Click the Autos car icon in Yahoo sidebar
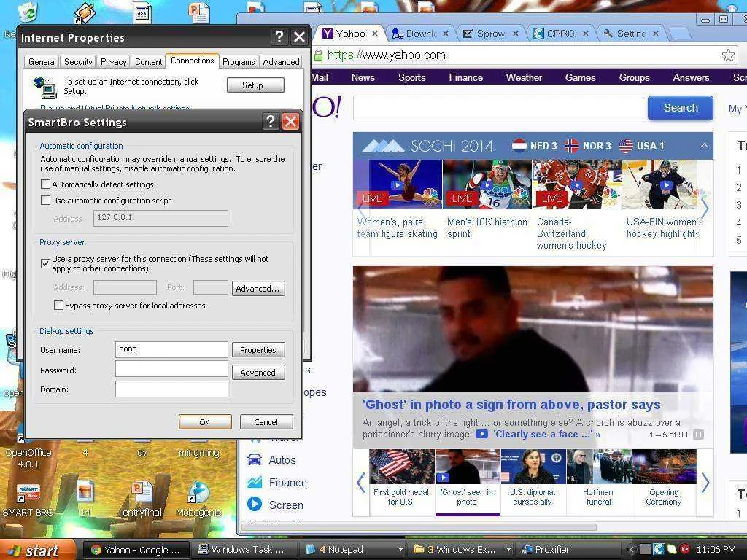The width and height of the screenshot is (747, 560). (255, 459)
